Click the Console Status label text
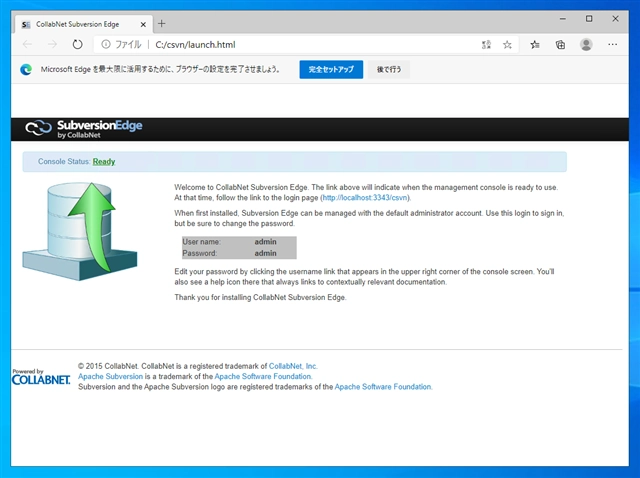640x478 pixels. (64, 162)
